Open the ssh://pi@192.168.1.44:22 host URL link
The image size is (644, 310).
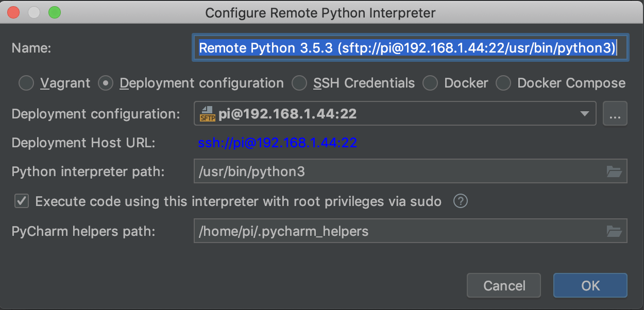point(277,143)
